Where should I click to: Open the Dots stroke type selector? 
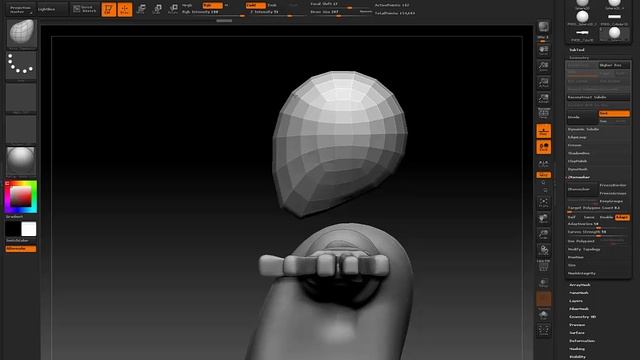[x=21, y=65]
